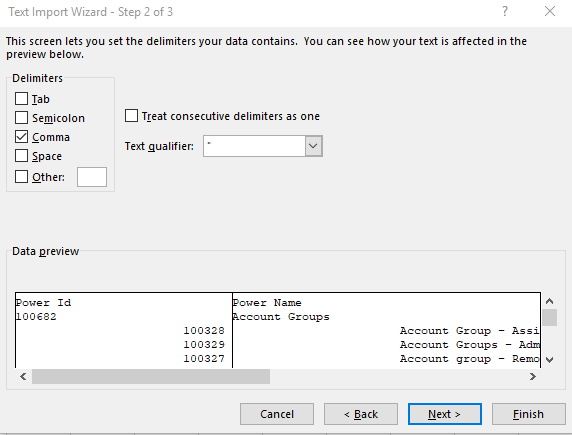The image size is (572, 435).
Task: Click the horizontal scrollbar thumb in preview
Action: coord(151,376)
